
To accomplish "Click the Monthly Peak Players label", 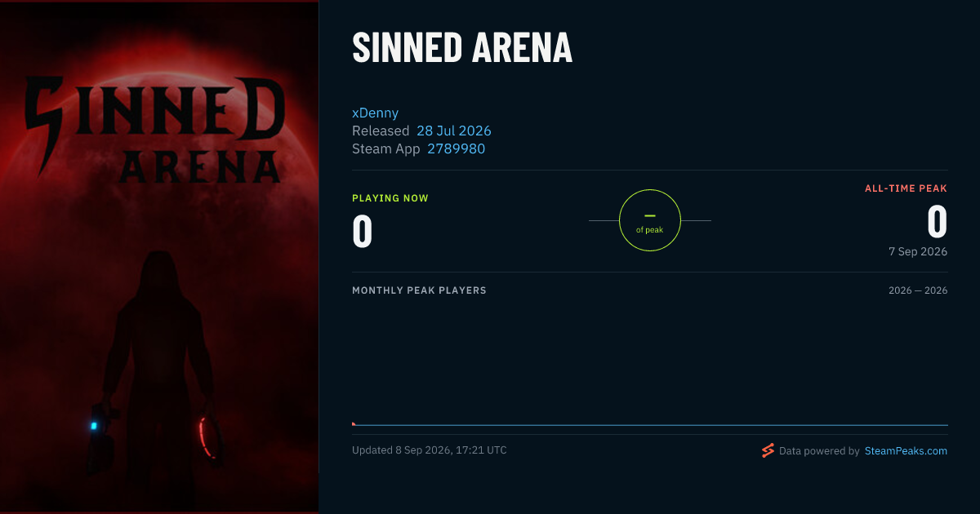I will (x=419, y=290).
